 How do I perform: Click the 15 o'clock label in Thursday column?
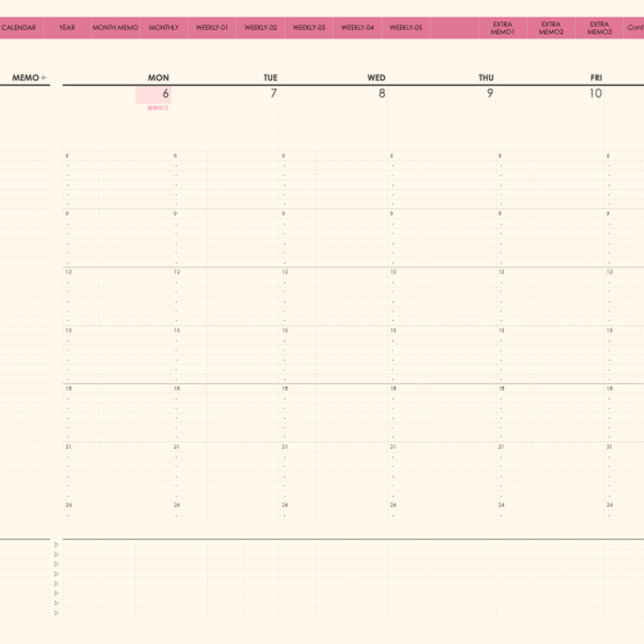tap(393, 330)
